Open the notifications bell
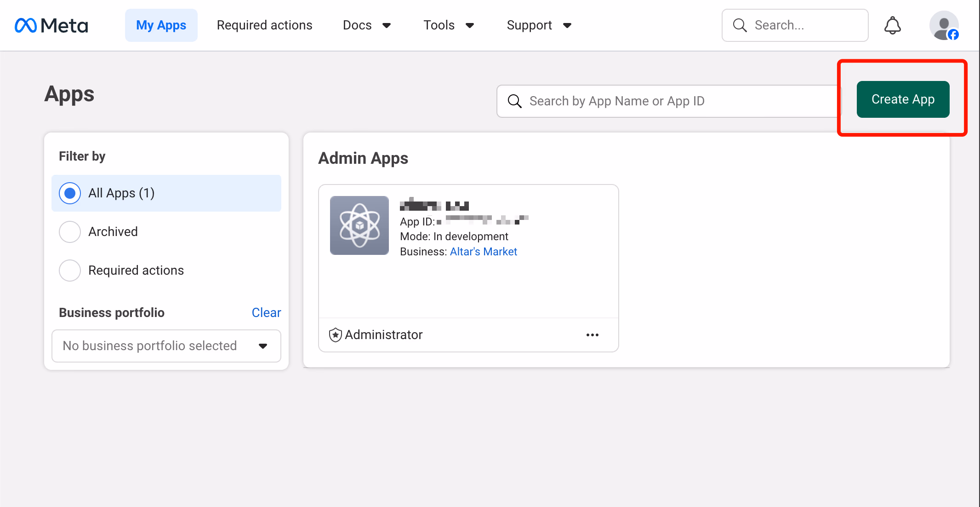Image resolution: width=980 pixels, height=507 pixels. click(892, 25)
